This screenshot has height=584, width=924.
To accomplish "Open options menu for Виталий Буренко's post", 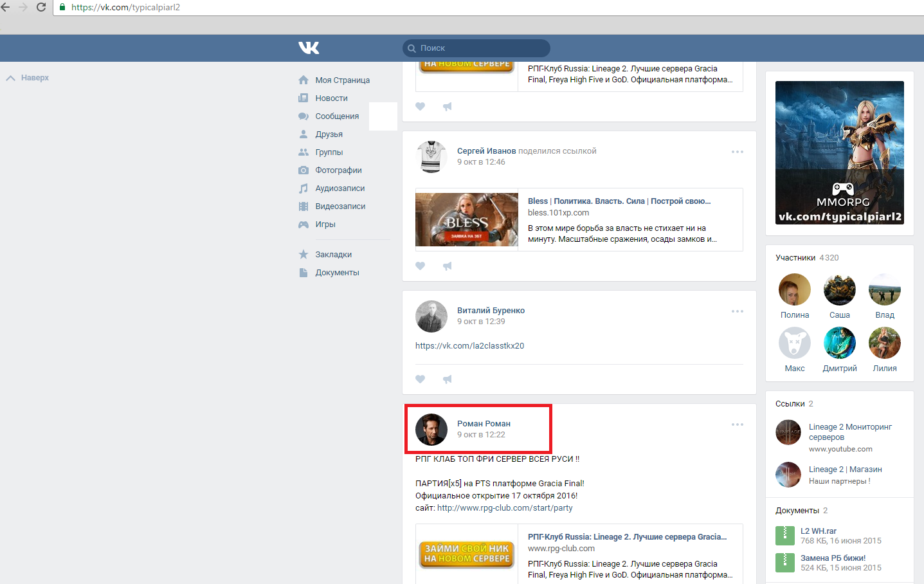I will pyautogui.click(x=738, y=311).
